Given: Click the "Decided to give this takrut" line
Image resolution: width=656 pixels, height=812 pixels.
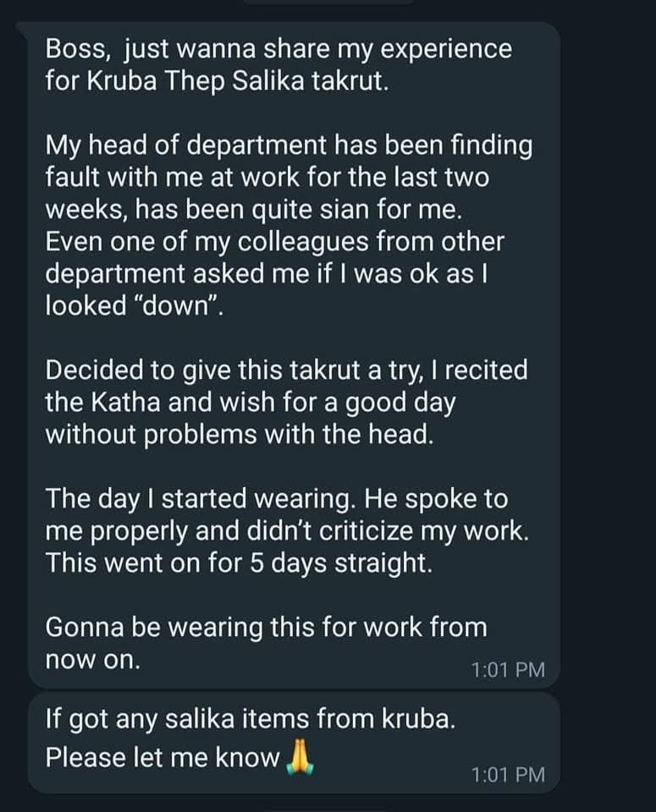Looking at the screenshot, I should click(x=285, y=370).
